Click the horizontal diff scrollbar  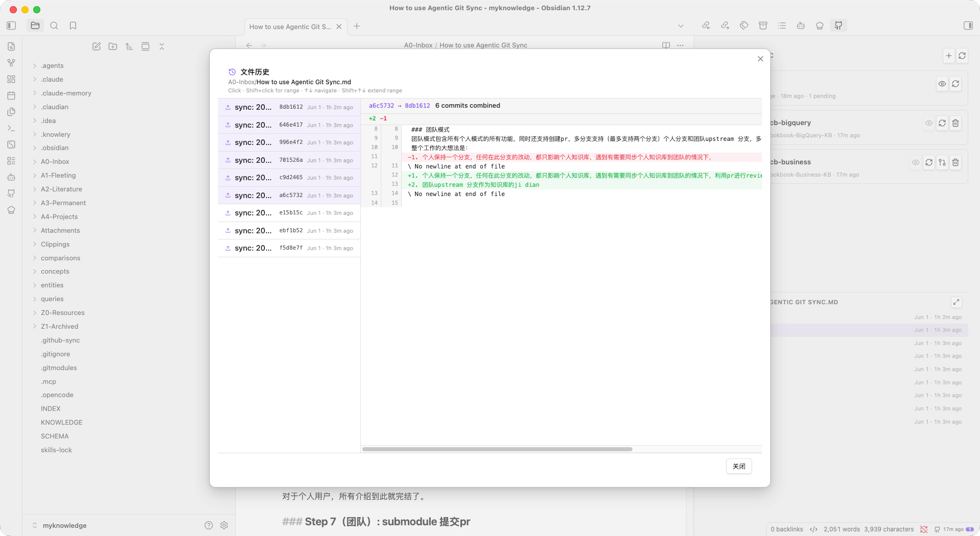[497, 449]
